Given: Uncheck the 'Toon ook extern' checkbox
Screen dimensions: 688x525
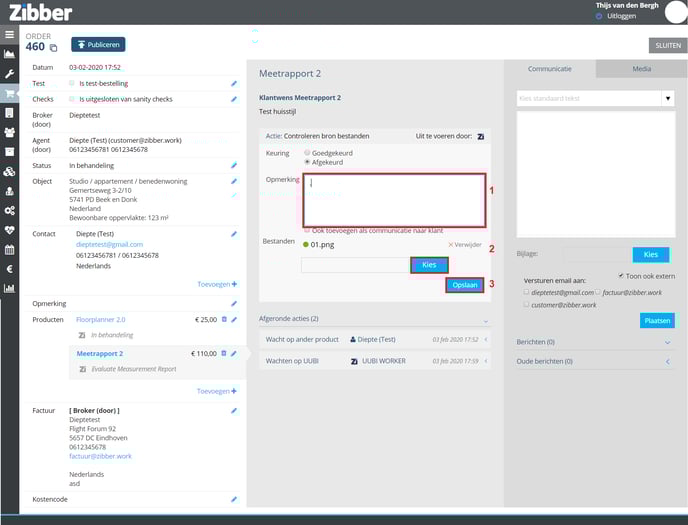Looking at the screenshot, I should pyautogui.click(x=621, y=276).
